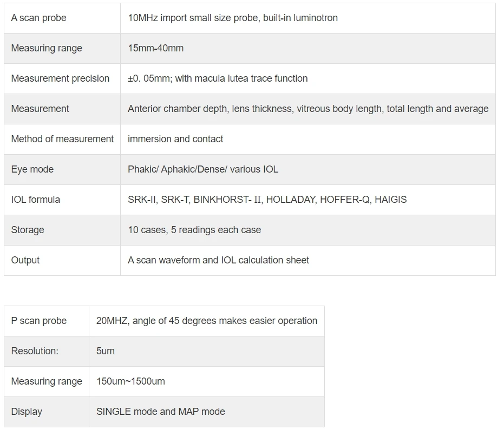Click the "IOL formula" label cell
504x430 pixels.
point(36,200)
